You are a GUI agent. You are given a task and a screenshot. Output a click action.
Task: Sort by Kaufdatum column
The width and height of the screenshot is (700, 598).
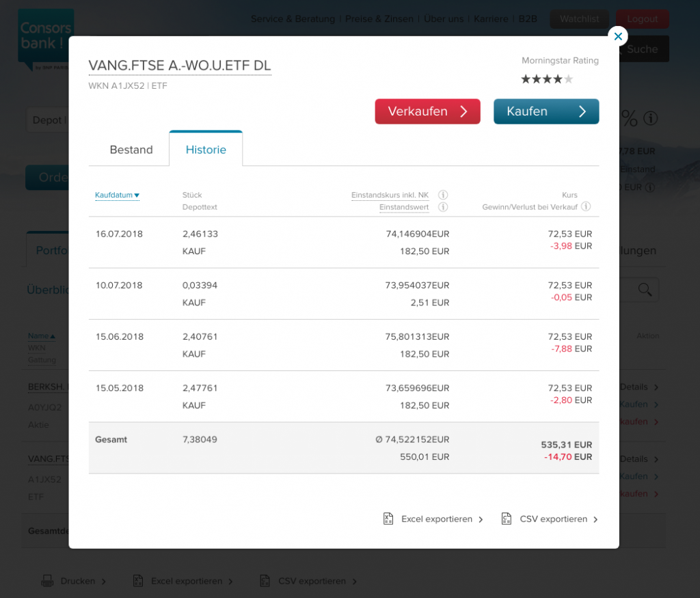[x=117, y=195]
